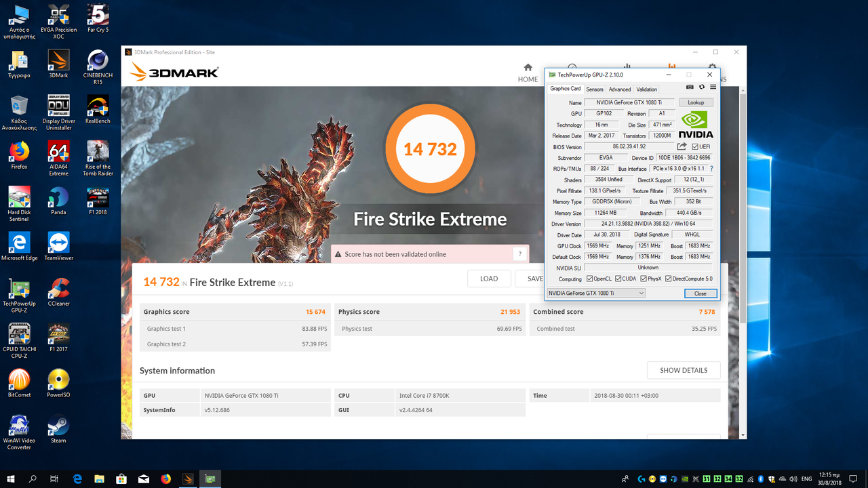The image size is (868, 488).
Task: Toggle UEFI checkbox in GPU-Z
Action: 695,146
